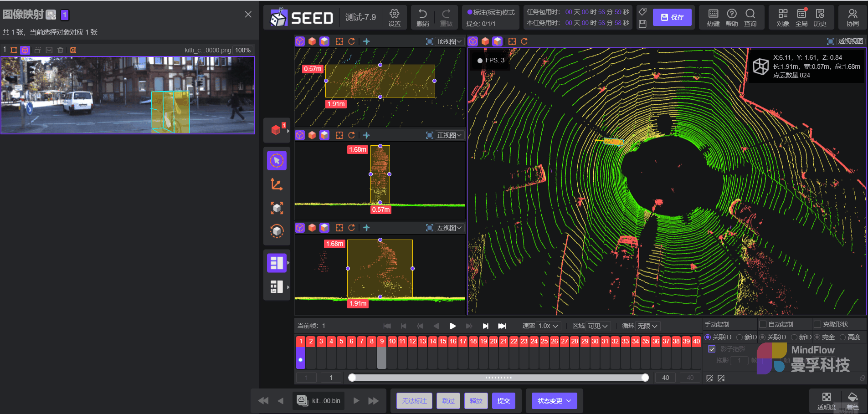Click the 提交 submit button
The image size is (868, 414).
[503, 401]
